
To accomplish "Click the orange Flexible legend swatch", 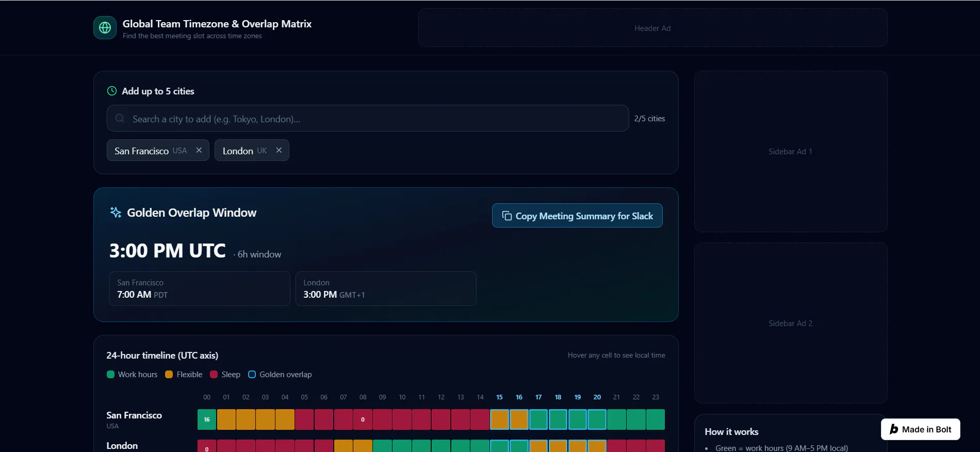I will coord(169,375).
